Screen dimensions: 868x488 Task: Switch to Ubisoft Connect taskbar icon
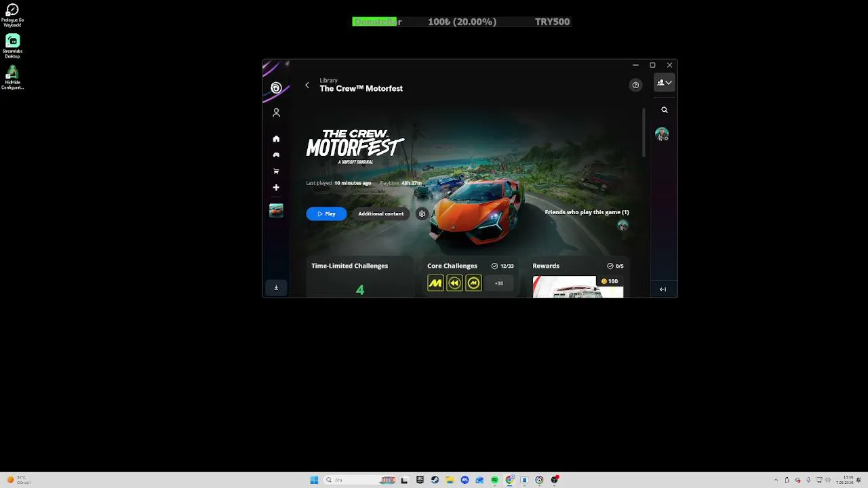pos(539,480)
